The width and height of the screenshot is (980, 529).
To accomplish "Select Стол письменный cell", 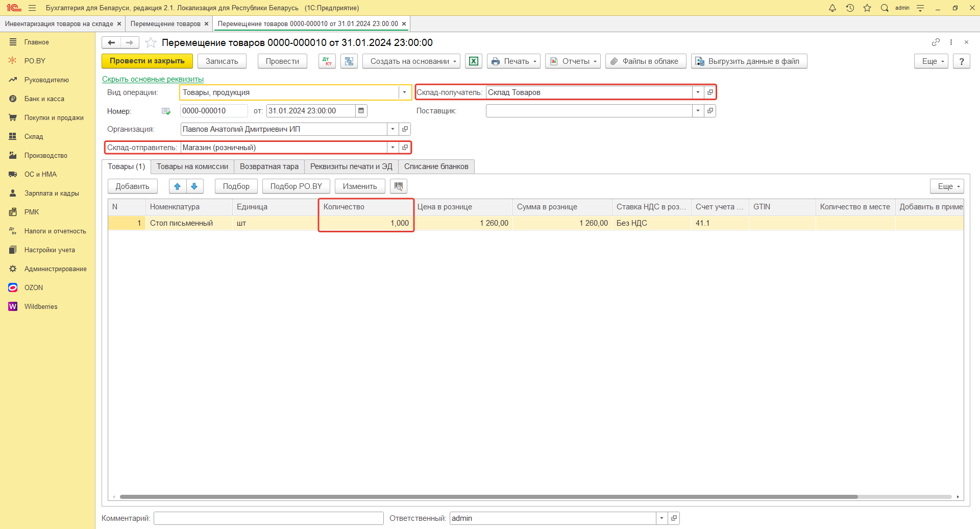I will 189,223.
